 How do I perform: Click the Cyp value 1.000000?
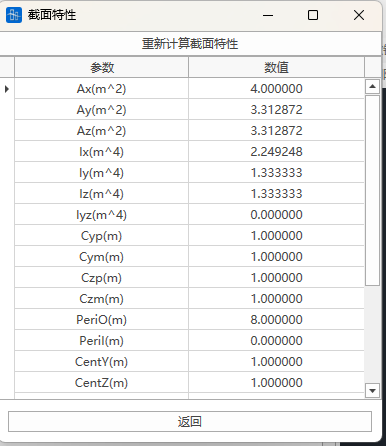click(276, 236)
